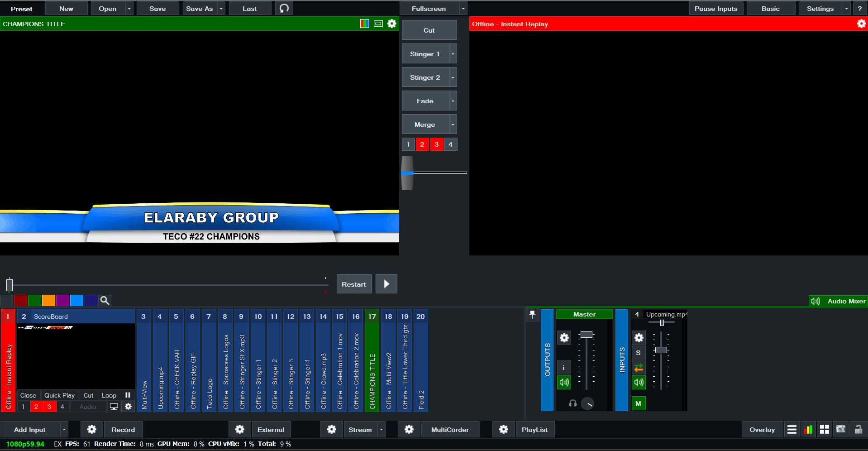The width and height of the screenshot is (868, 451).
Task: Open settings gear on Instant Replay output
Action: pos(862,24)
